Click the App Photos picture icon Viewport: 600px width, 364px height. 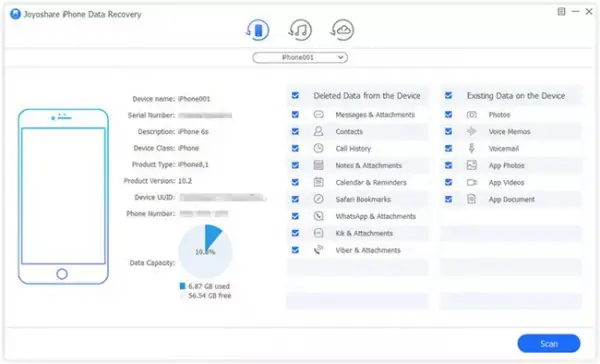point(471,165)
